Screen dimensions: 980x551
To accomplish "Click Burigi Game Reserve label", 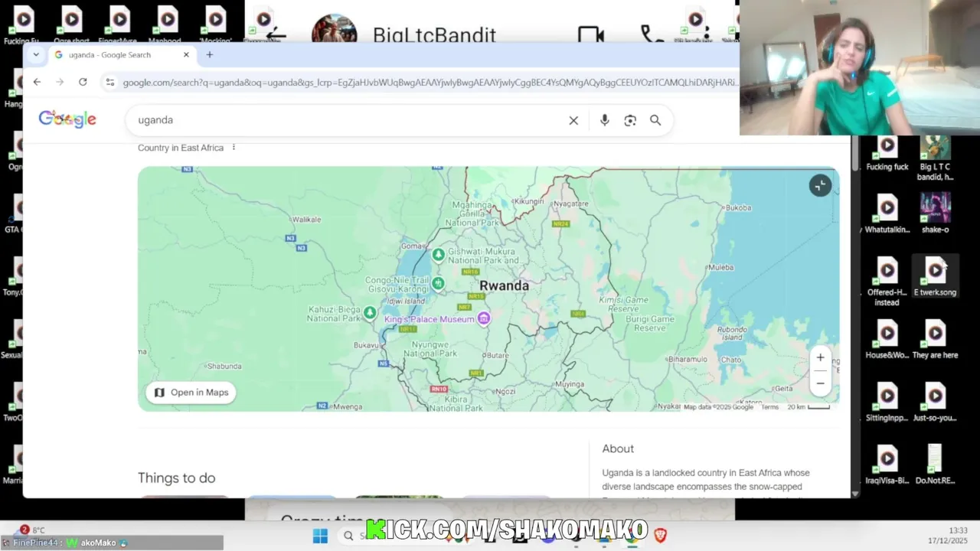I will pos(650,324).
